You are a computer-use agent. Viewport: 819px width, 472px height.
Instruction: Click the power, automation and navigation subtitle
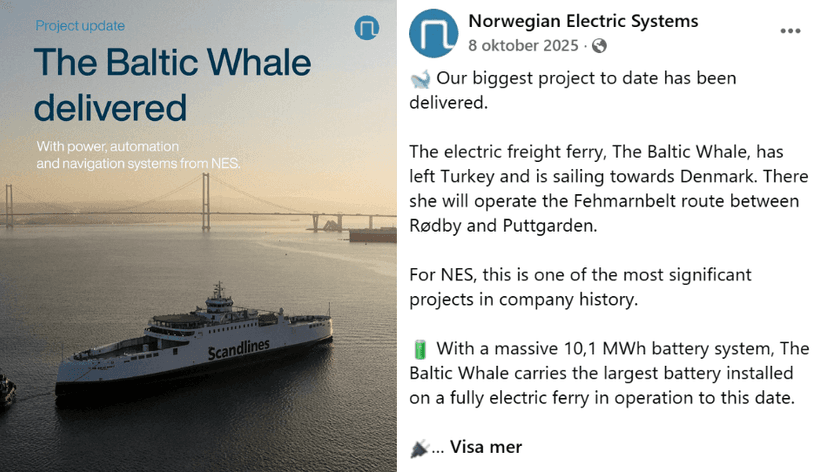pos(138,154)
